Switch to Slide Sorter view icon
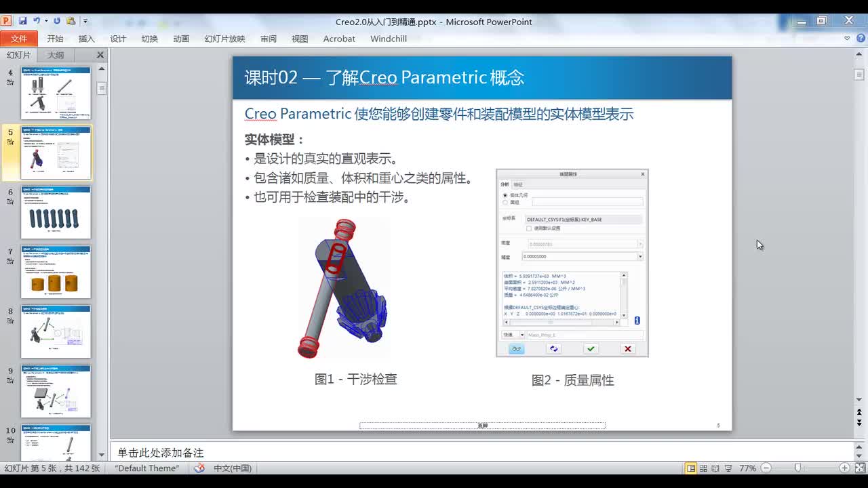Viewport: 868px width, 488px height. [704, 468]
